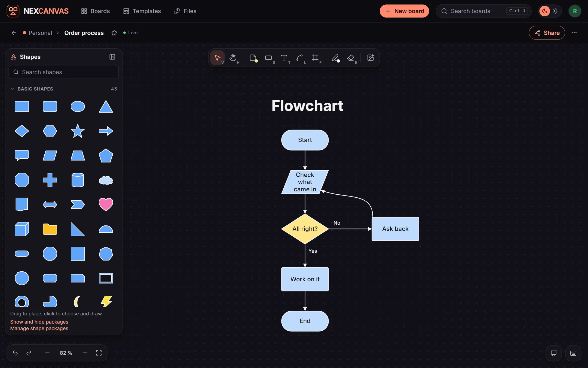
Task: Open the user avatar R
Action: 575,11
